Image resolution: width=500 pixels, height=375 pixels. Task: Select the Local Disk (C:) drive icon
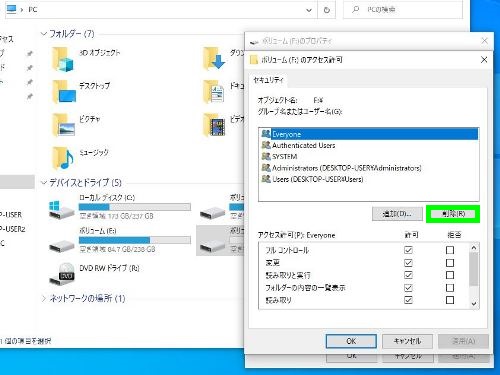[62, 209]
